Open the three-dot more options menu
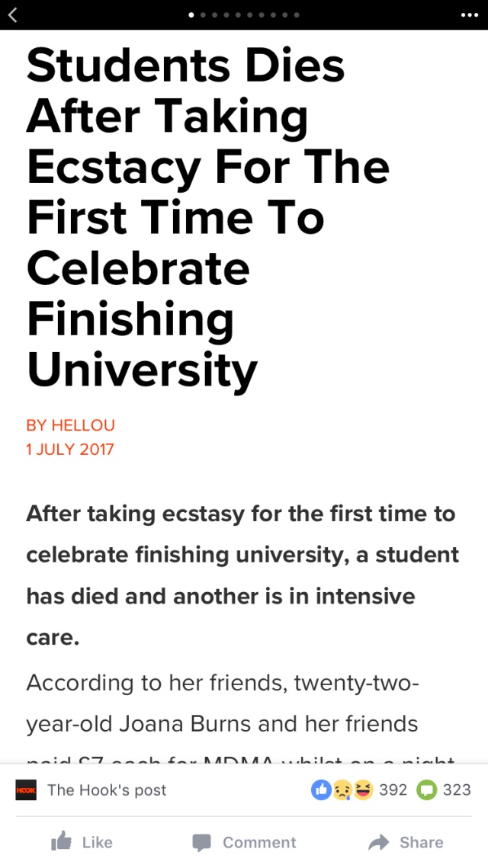Viewport: 488px width, 868px height. point(469,15)
